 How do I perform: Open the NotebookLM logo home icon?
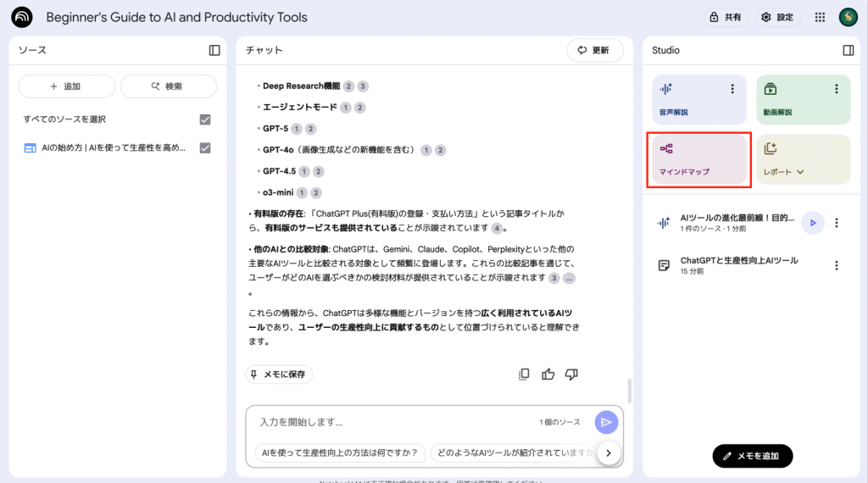pos(22,17)
